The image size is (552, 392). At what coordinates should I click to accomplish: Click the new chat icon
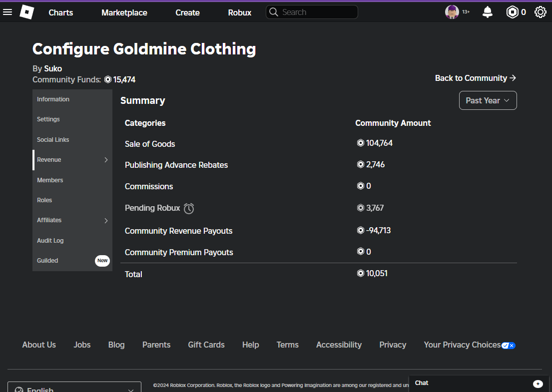click(x=538, y=384)
